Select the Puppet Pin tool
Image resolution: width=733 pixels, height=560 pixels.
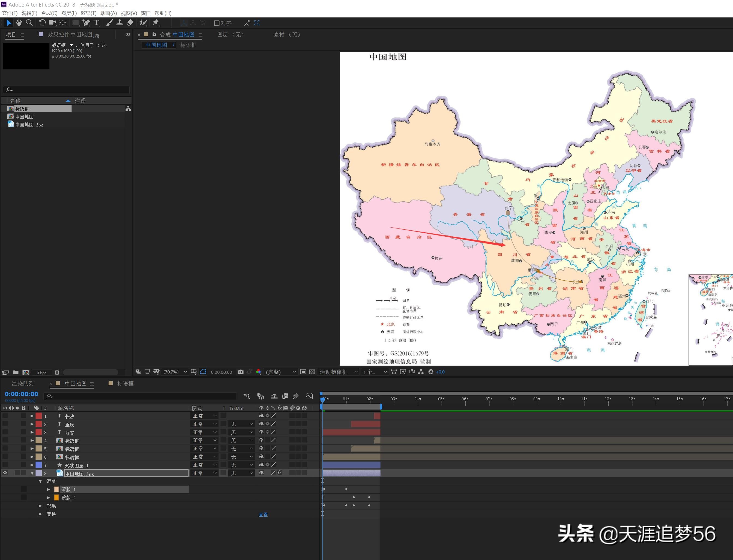point(156,23)
